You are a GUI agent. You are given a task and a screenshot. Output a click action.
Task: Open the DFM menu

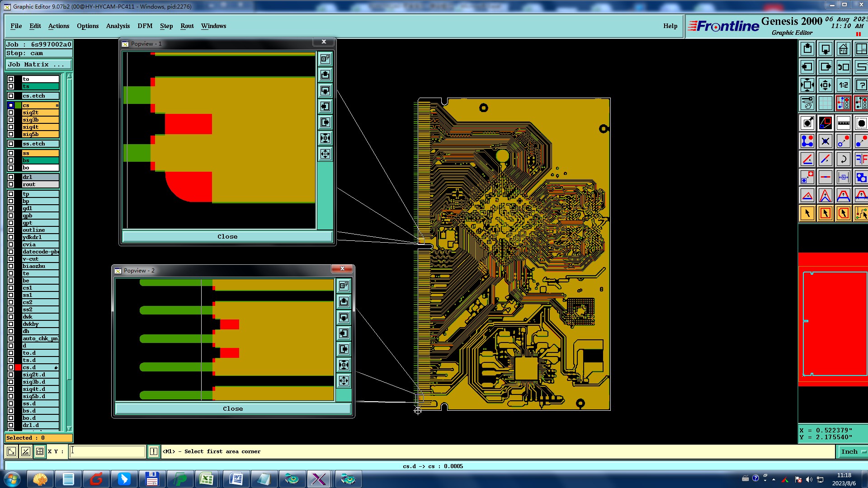coord(145,26)
